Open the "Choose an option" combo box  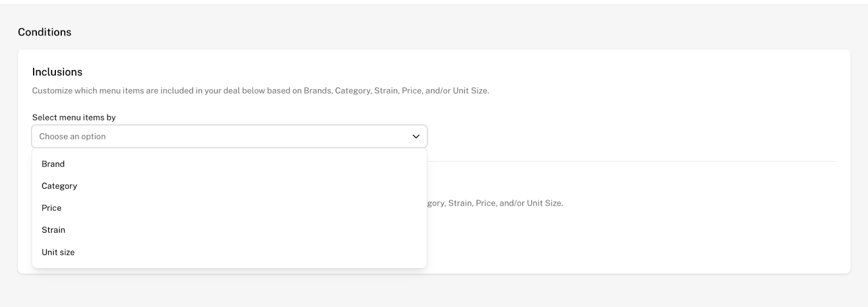tap(229, 137)
